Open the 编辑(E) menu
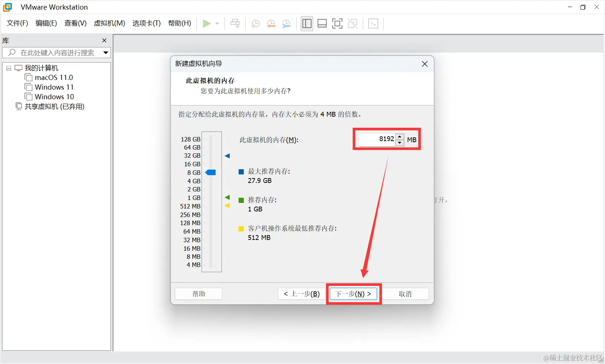The width and height of the screenshot is (605, 364). tap(46, 23)
